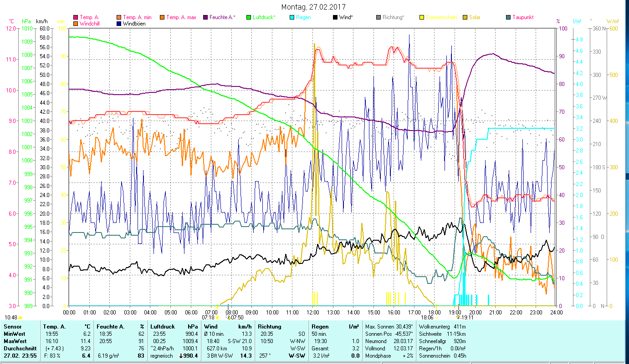Click the blue Windböen legend swatch

(x=119, y=24)
